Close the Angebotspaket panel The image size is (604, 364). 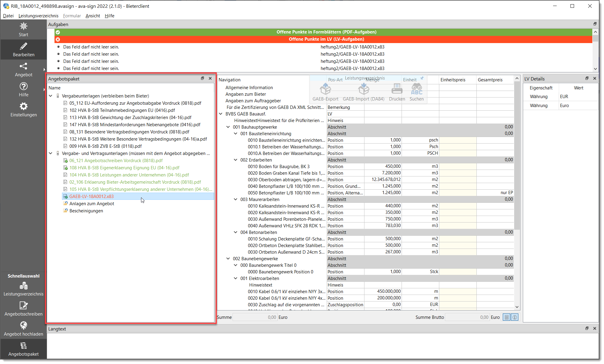pos(210,78)
